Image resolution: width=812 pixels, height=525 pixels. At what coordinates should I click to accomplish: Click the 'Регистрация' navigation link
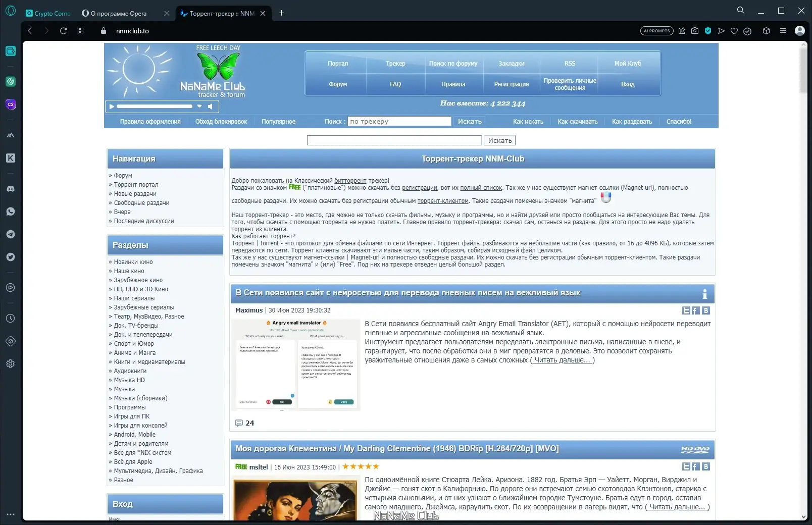511,84
